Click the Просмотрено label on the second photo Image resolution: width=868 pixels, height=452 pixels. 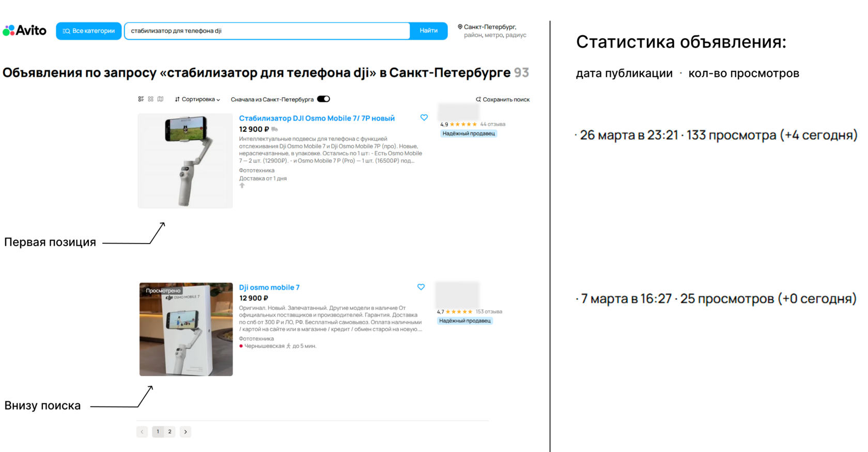[163, 291]
